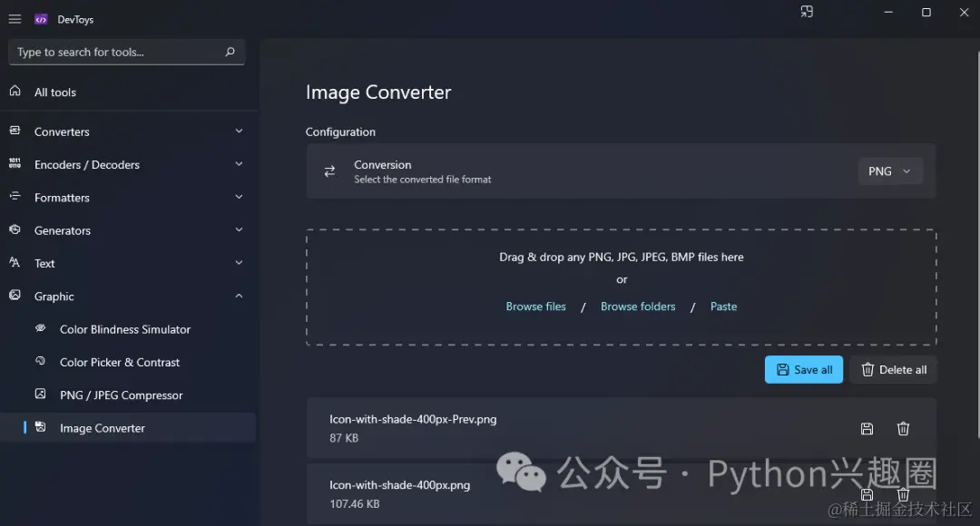Select the Converters menu label

click(x=62, y=131)
